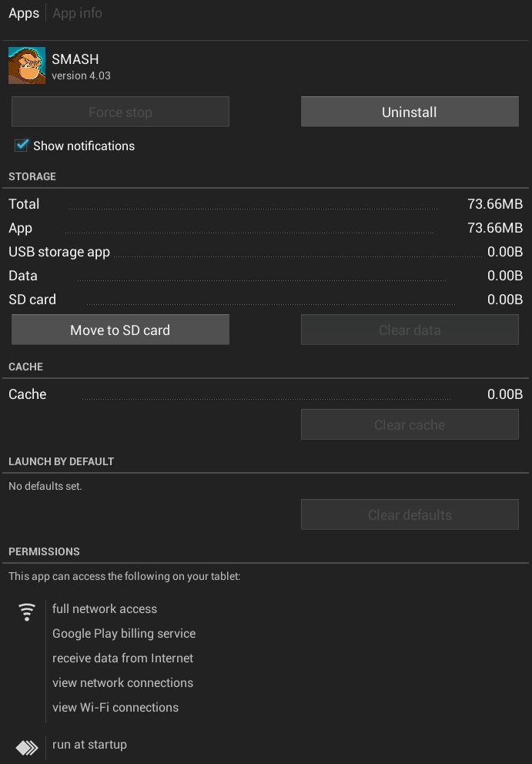Click the SMASH app icon
This screenshot has width=532, height=764.
(27, 65)
